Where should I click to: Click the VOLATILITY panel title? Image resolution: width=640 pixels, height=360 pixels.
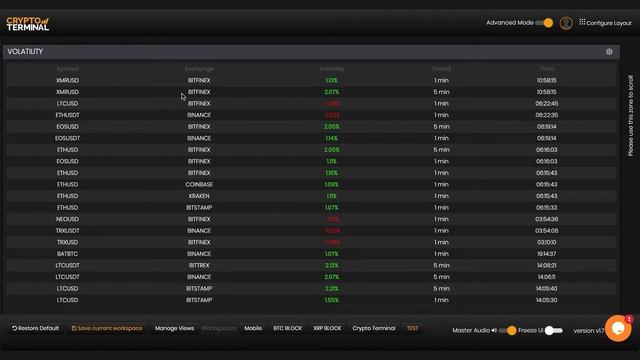[x=25, y=52]
